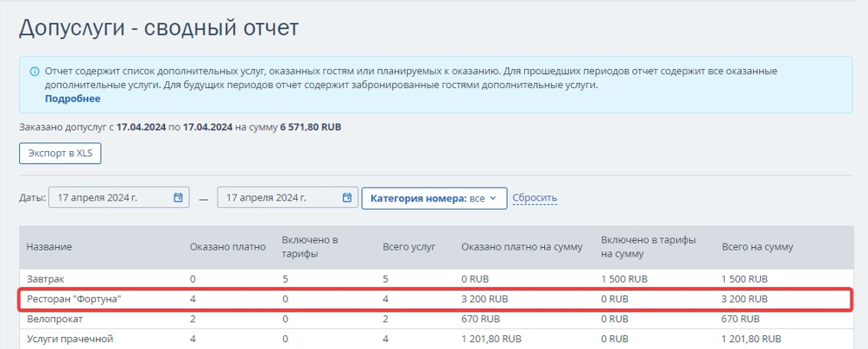Click the Всего услуг column header
Image resolution: width=868 pixels, height=349 pixels.
click(409, 247)
